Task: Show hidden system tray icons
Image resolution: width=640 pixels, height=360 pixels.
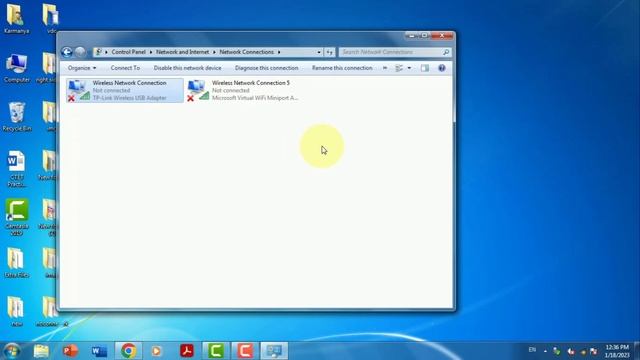Action: coord(545,351)
